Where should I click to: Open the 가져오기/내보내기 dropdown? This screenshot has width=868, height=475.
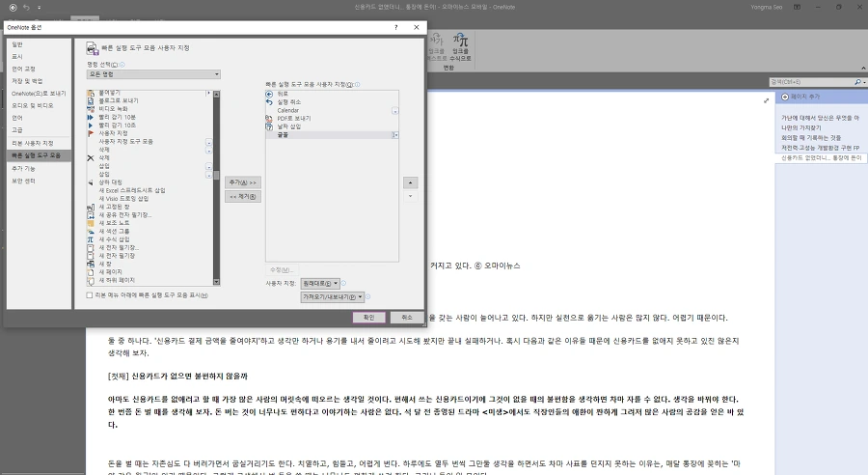[332, 297]
